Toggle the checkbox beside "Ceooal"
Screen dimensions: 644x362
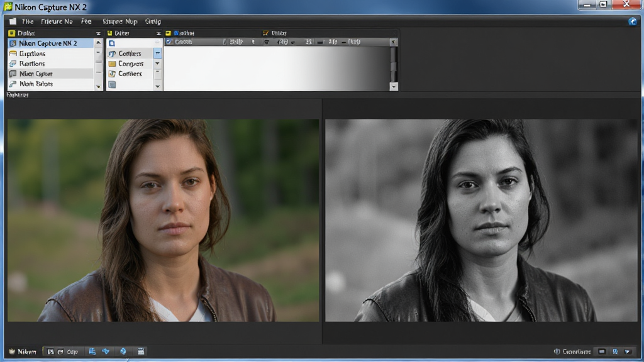point(169,42)
